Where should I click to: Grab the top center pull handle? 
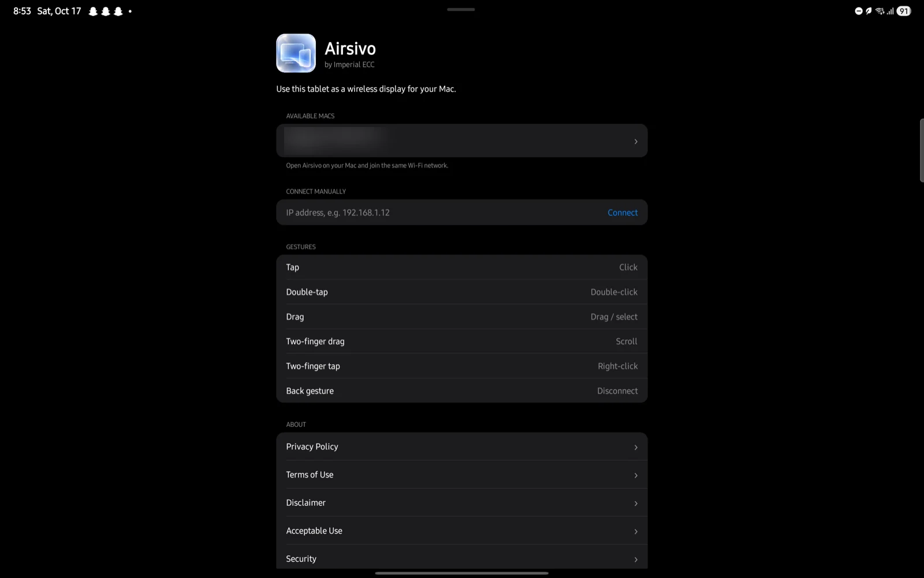[461, 9]
